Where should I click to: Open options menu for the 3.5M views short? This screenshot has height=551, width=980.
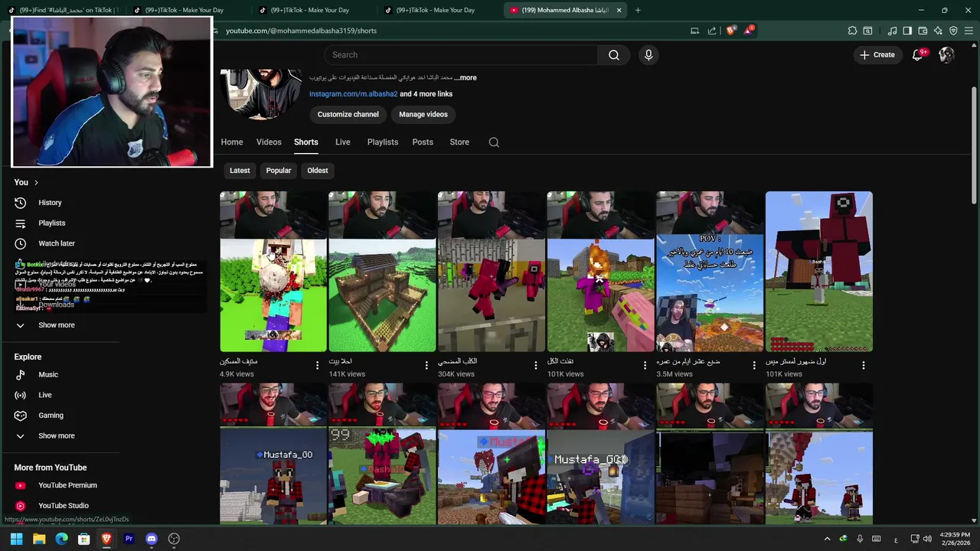point(754,366)
